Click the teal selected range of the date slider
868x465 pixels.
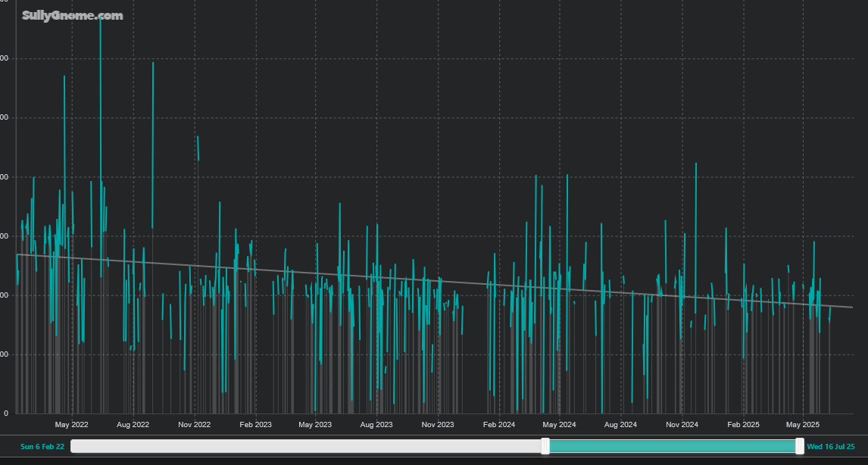pyautogui.click(x=672, y=446)
